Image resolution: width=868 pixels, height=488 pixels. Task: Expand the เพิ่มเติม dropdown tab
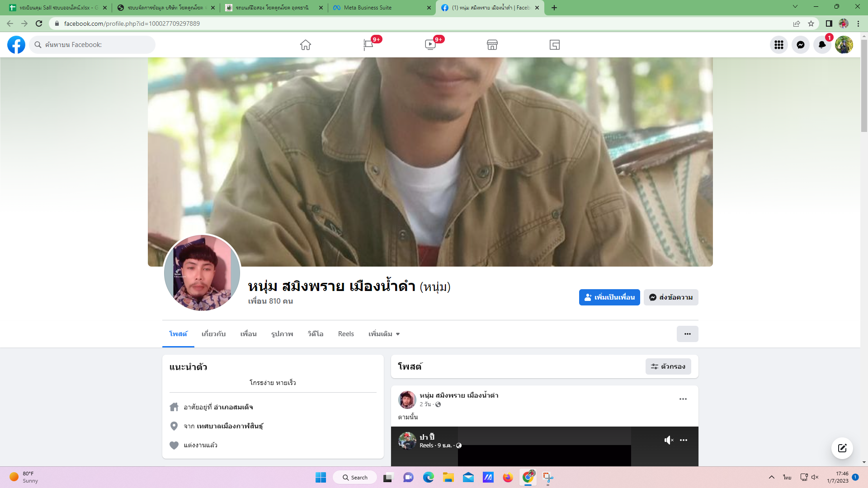pyautogui.click(x=384, y=334)
